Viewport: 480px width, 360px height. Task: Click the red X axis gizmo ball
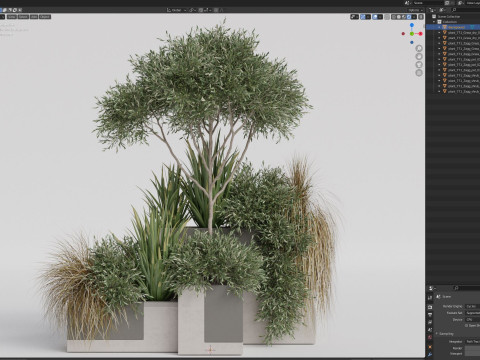click(421, 34)
